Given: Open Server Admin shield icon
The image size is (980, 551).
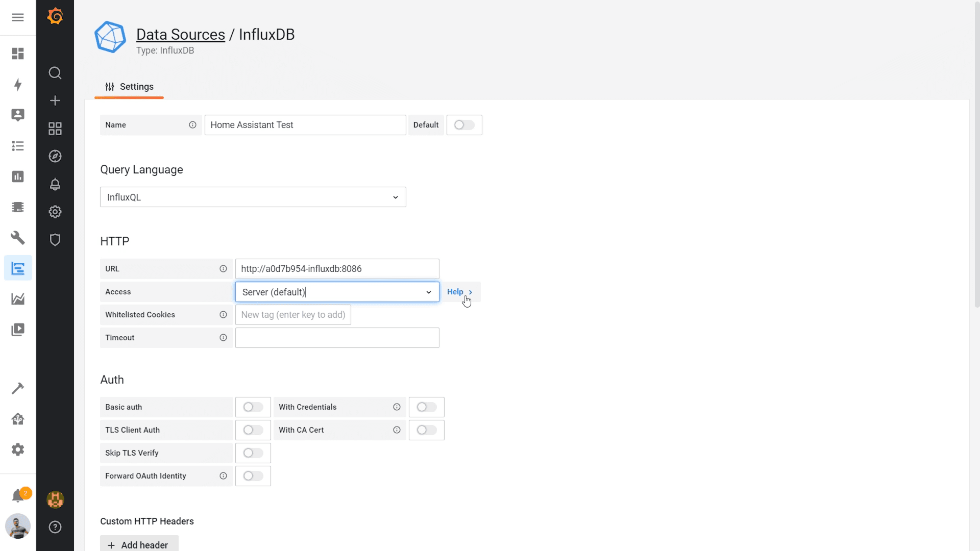Looking at the screenshot, I should [55, 240].
